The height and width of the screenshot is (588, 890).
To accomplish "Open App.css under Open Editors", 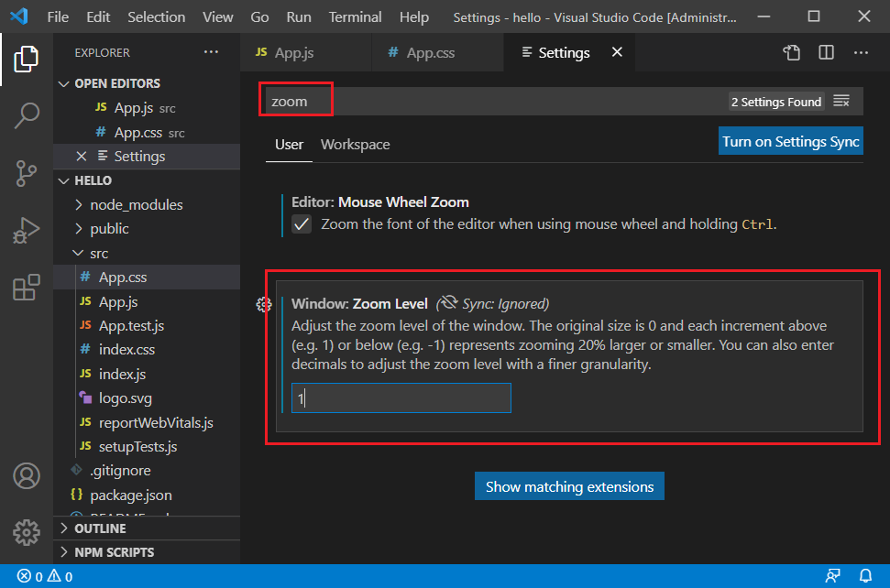I will (x=147, y=132).
